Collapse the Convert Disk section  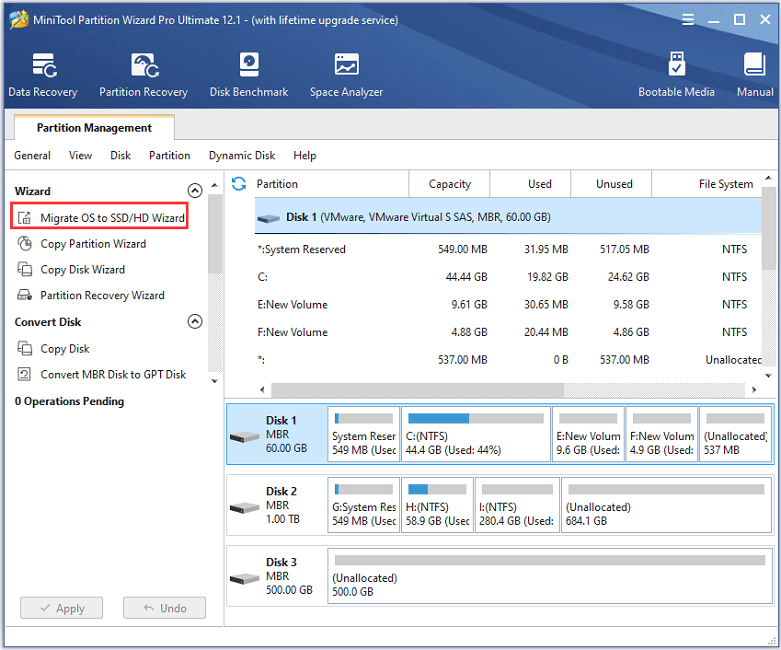195,322
